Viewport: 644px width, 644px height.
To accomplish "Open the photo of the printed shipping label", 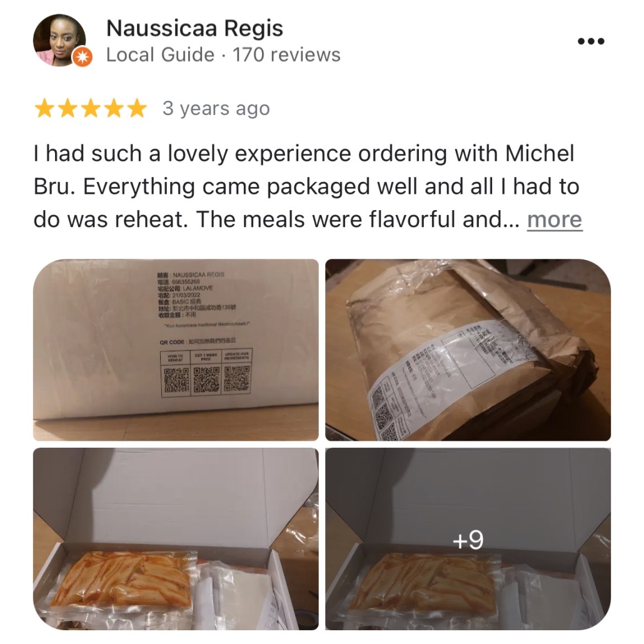I will click(x=176, y=350).
